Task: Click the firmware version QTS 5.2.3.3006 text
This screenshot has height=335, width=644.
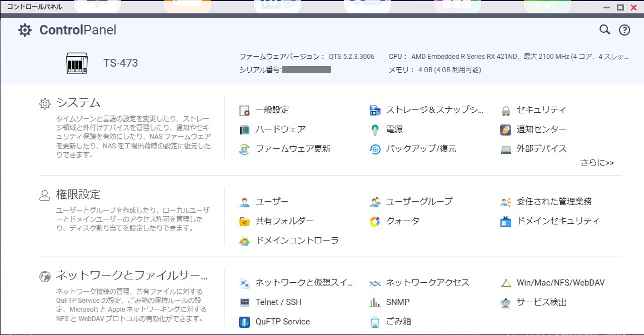Action: [352, 57]
